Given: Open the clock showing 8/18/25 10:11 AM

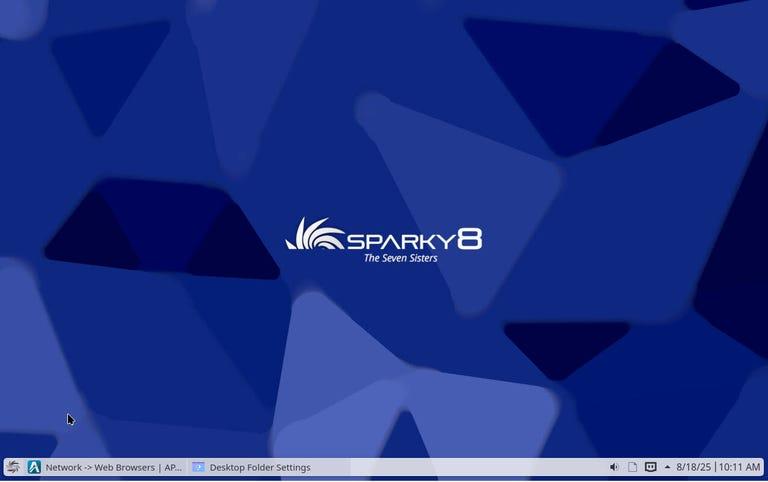Looking at the screenshot, I should pos(718,467).
